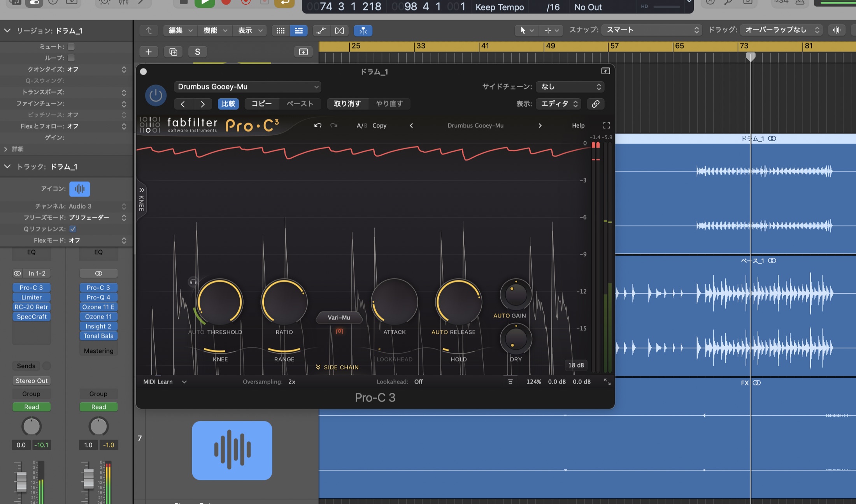Click the grid view icon in toolbar

(x=281, y=30)
